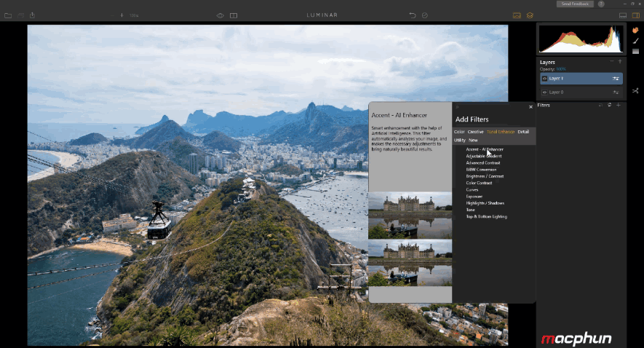Choose the Accent - AI Enhancer filter

coord(485,149)
